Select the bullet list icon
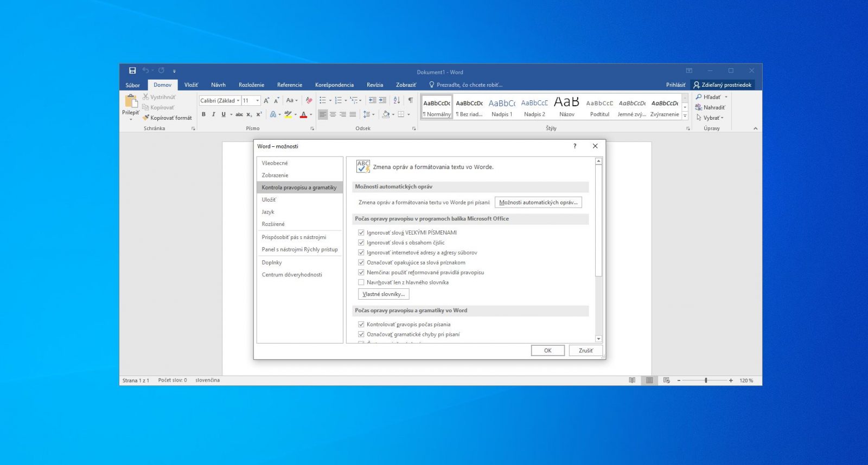Viewport: 868px width, 465px height. tap(323, 100)
